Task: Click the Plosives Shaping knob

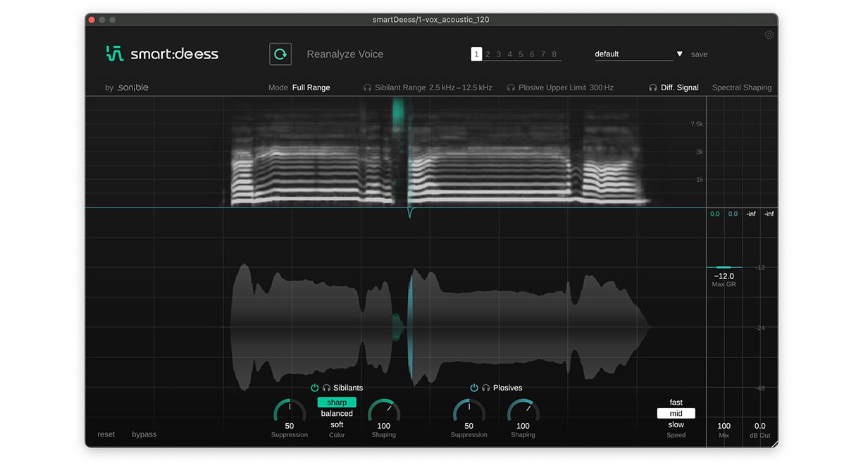Action: point(523,410)
